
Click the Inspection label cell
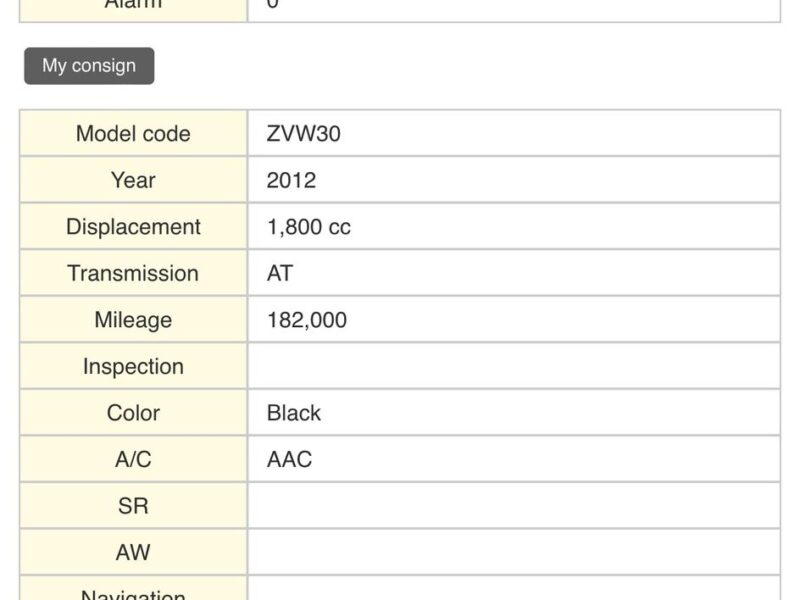(x=133, y=366)
